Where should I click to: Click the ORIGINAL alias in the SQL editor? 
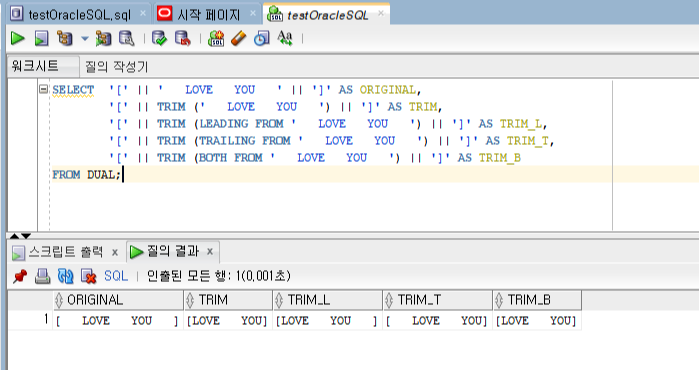(x=387, y=90)
